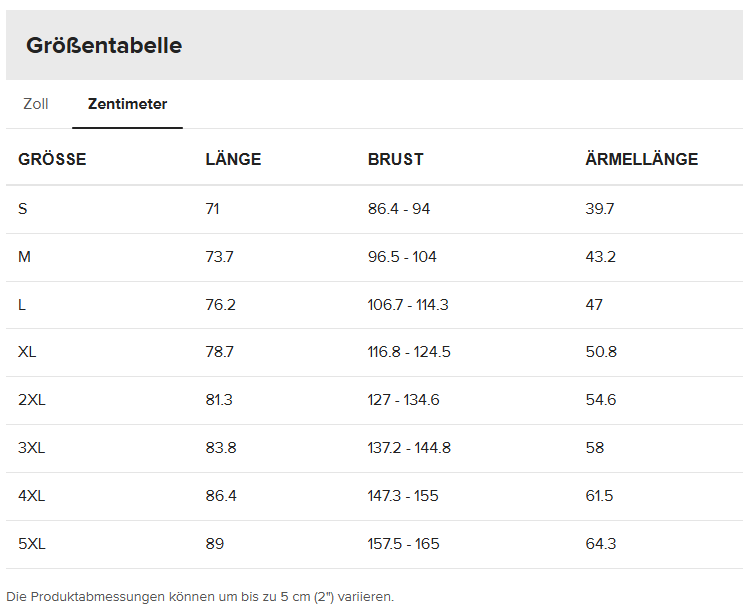743x610 pixels.
Task: Select the 3XL size row label
Action: click(32, 447)
